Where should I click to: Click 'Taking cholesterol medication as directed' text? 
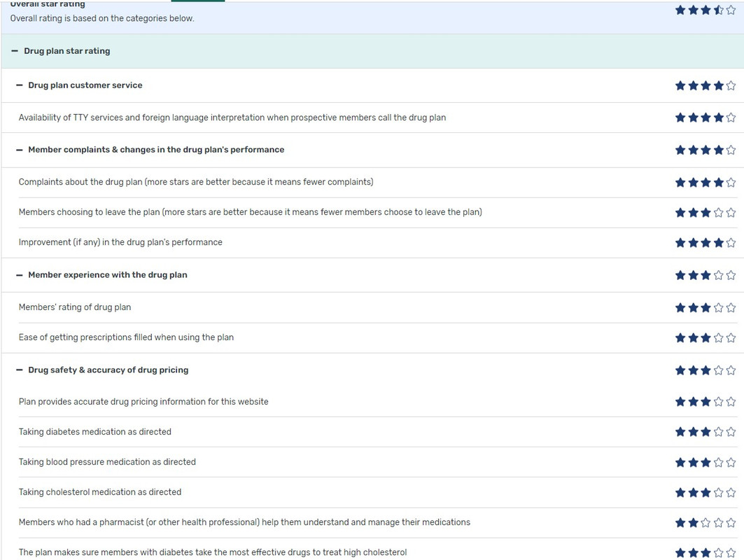100,492
